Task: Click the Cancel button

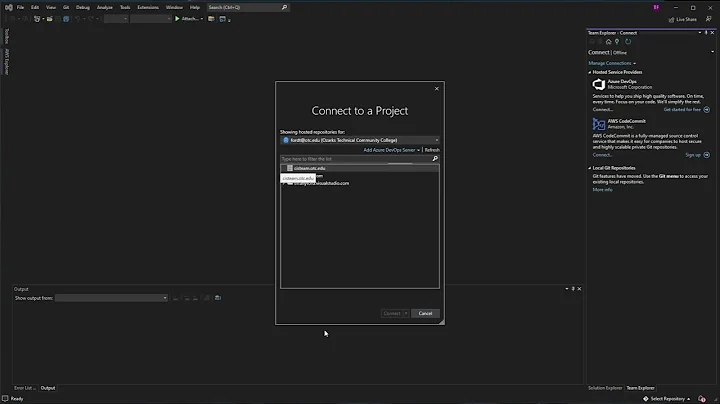Action: (x=425, y=313)
